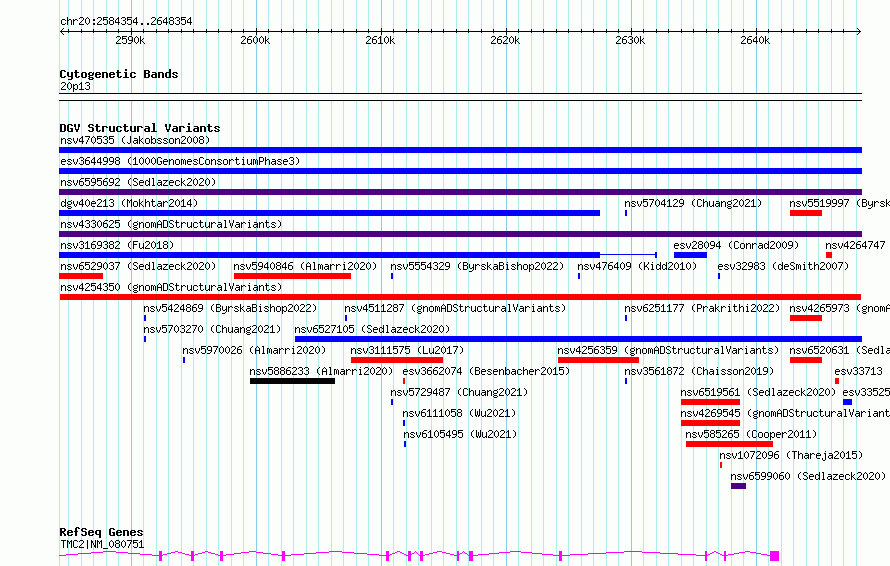This screenshot has width=890, height=566.
Task: Click nsv5970026 (Almarri2020) label
Action: pyautogui.click(x=254, y=350)
